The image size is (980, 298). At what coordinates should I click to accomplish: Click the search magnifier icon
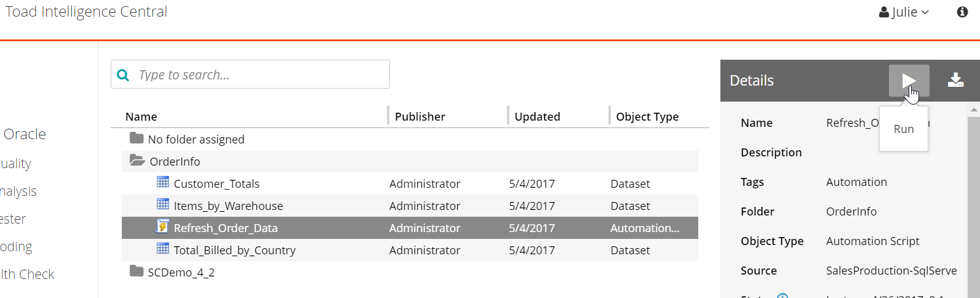point(123,74)
